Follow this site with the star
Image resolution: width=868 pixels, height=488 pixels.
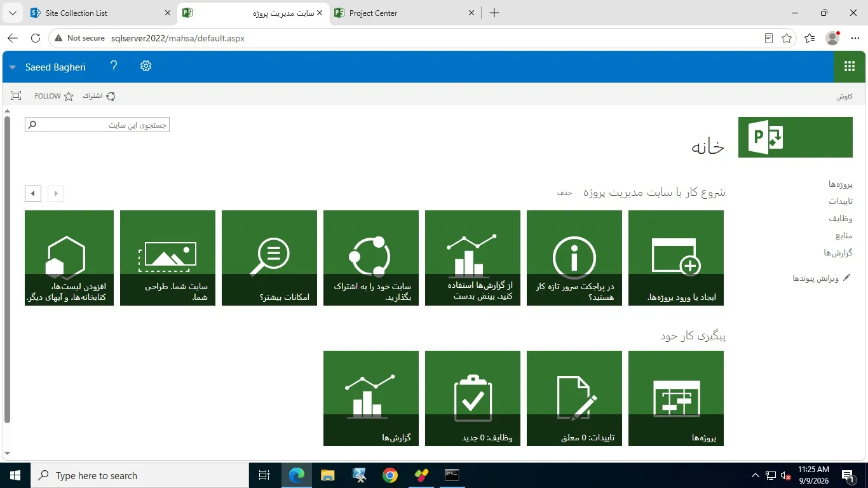tap(54, 96)
